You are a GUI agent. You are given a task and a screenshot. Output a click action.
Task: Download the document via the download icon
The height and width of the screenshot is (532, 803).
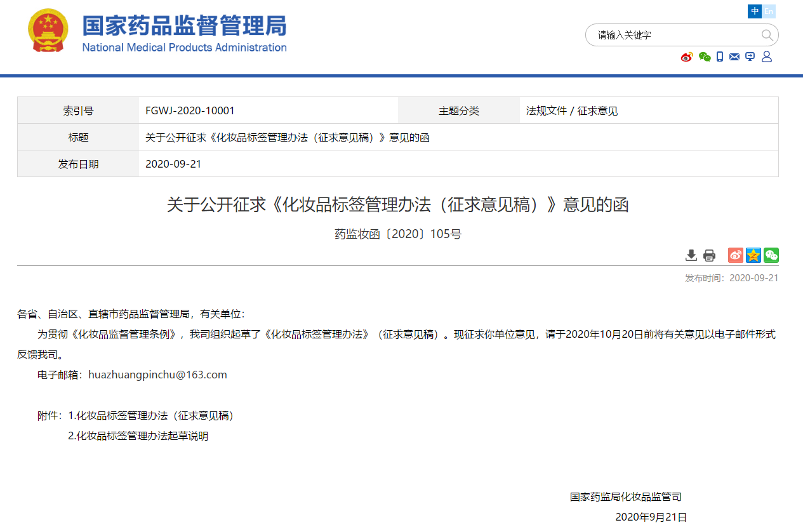point(691,255)
